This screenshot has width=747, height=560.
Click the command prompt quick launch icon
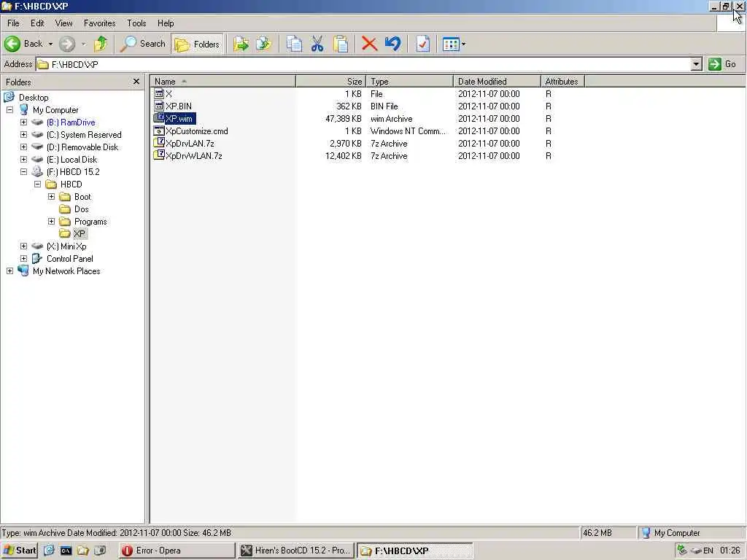click(66, 551)
